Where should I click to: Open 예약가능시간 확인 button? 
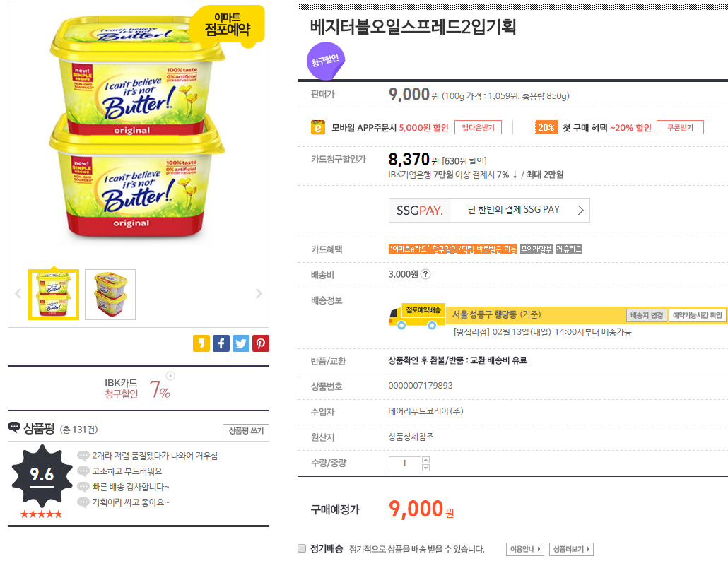pos(697,315)
